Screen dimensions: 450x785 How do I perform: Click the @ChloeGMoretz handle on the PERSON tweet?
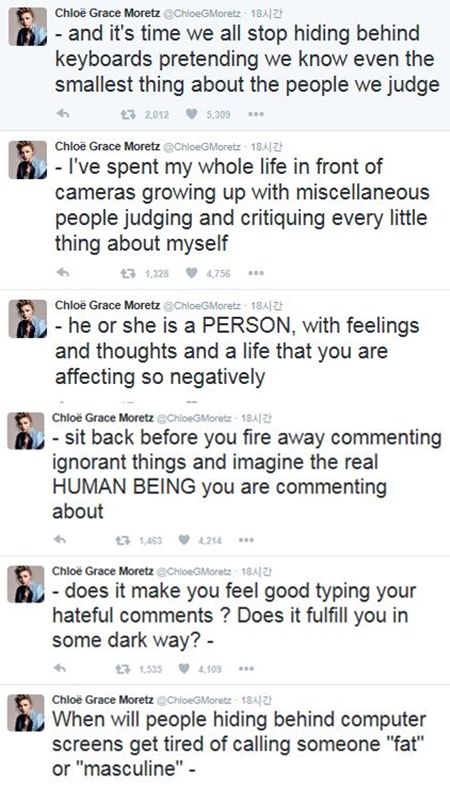[x=202, y=305]
